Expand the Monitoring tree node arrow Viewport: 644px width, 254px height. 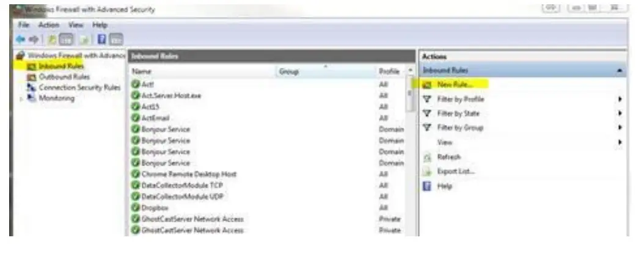point(21,98)
